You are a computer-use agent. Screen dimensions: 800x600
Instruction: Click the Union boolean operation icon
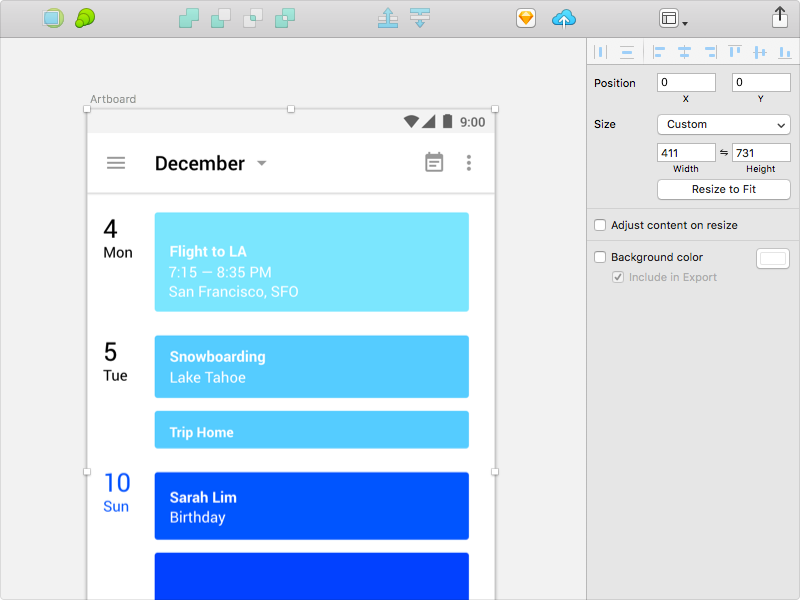pyautogui.click(x=189, y=18)
